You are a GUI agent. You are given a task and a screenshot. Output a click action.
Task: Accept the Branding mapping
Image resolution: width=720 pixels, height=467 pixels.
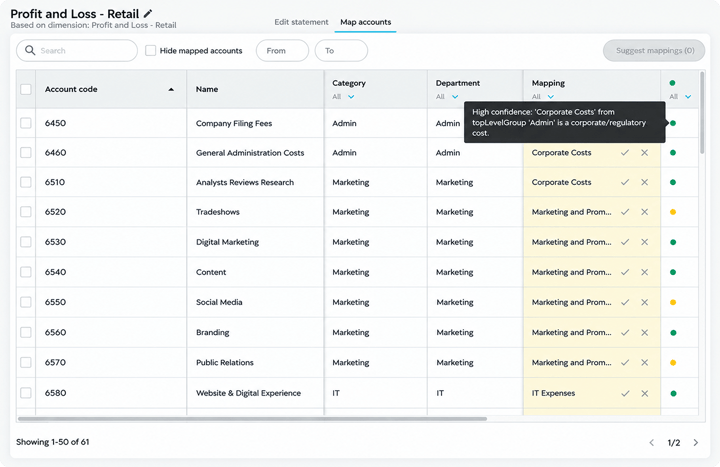tap(625, 332)
